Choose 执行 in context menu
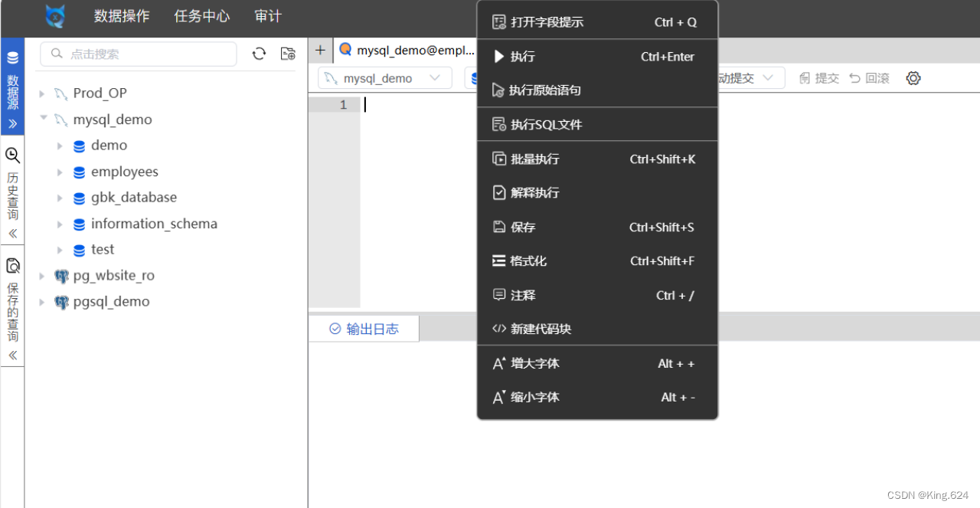Screen dimensions: 980x508 point(597,57)
